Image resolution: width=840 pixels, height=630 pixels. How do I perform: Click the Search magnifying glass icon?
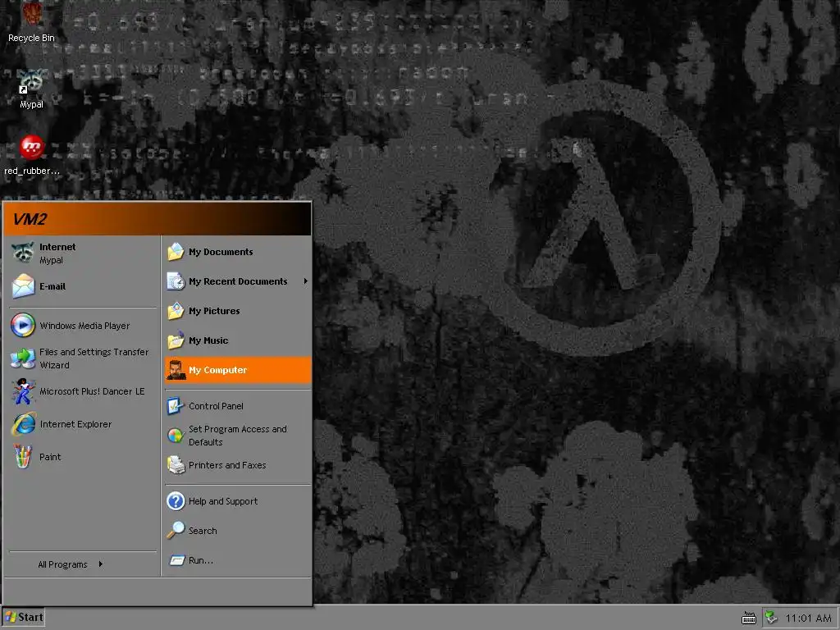[x=176, y=531]
